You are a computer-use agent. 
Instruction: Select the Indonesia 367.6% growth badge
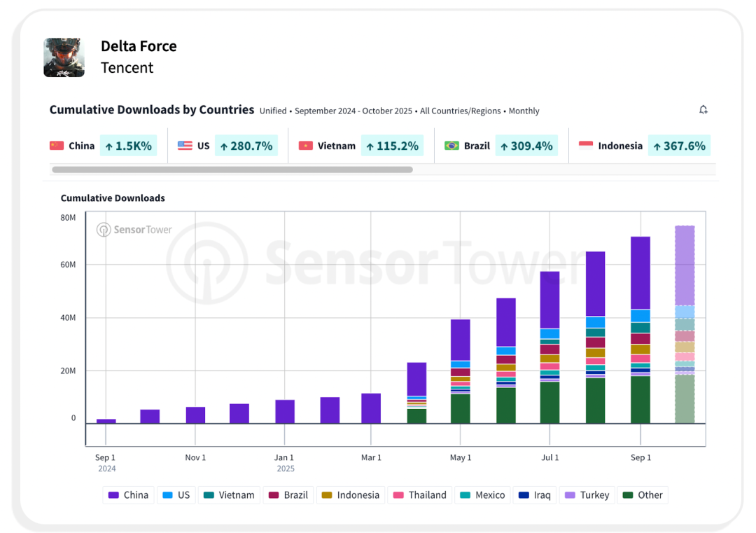coord(679,146)
